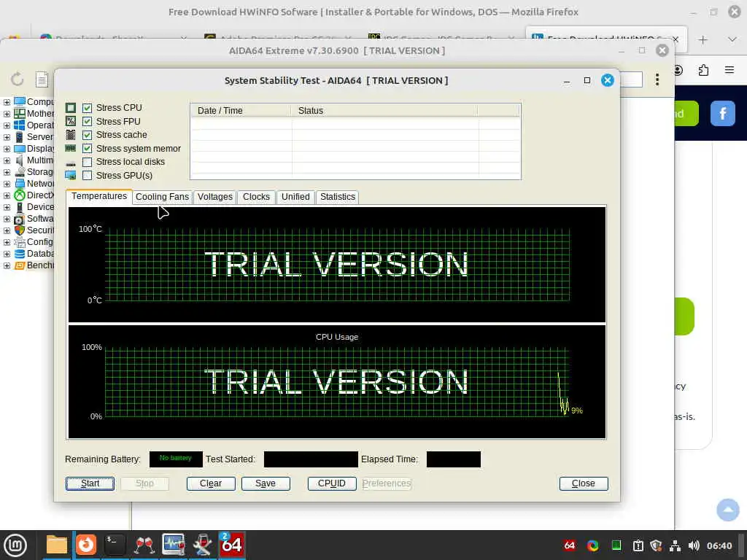Toggle Stress system memory checkbox
The height and width of the screenshot is (560, 747).
point(88,149)
